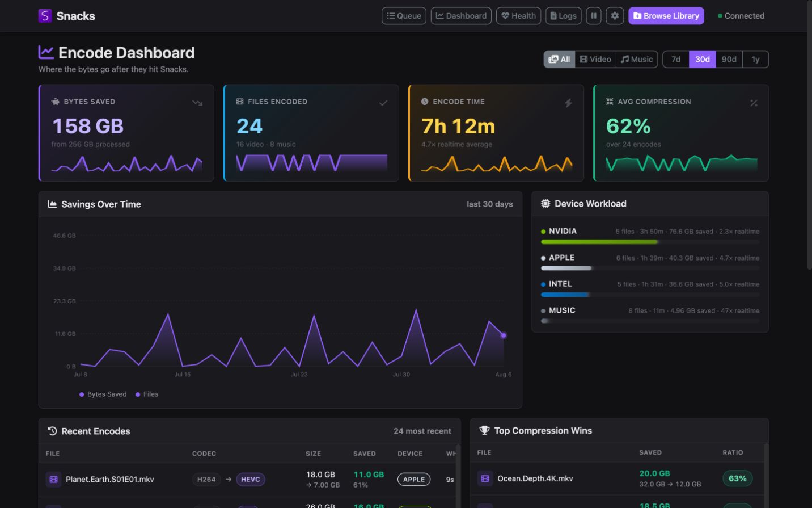Viewport: 812px width, 508px height.
Task: Toggle the Files legend series
Action: point(147,394)
